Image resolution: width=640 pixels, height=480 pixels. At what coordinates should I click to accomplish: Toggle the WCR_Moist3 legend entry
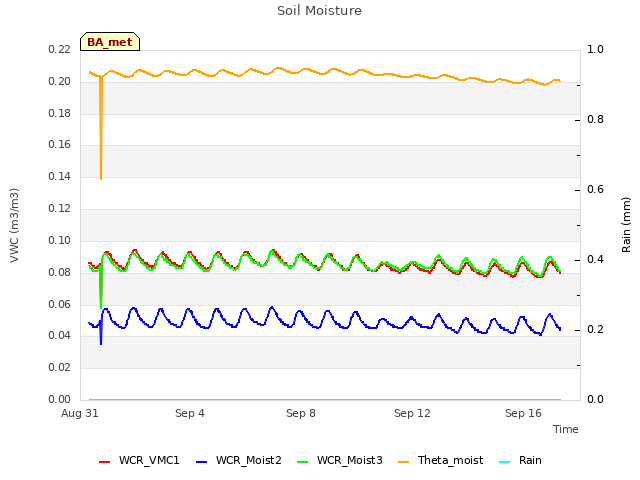click(x=340, y=460)
